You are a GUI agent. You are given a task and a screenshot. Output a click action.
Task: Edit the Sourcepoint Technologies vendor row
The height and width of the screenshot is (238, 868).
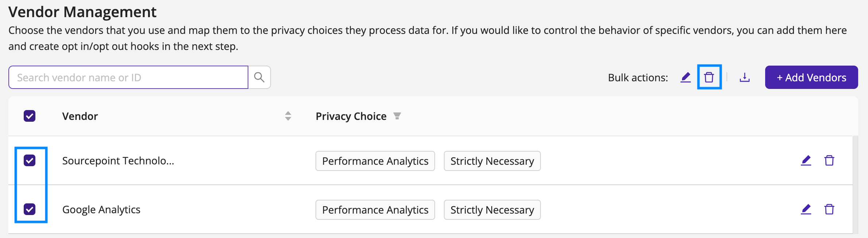(806, 160)
